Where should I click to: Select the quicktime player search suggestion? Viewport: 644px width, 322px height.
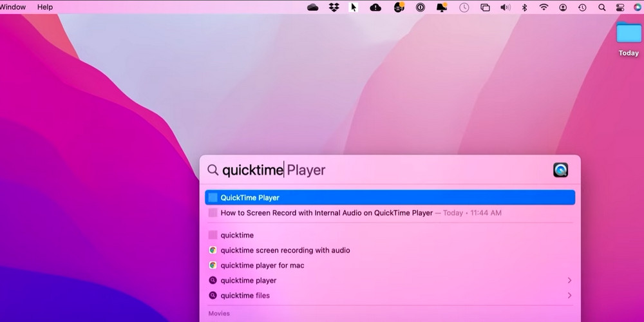390,281
